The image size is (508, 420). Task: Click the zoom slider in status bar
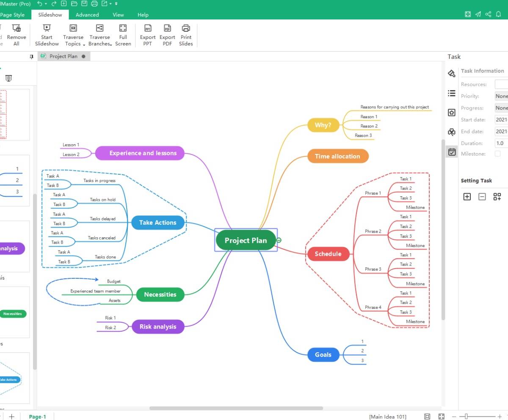click(466, 417)
